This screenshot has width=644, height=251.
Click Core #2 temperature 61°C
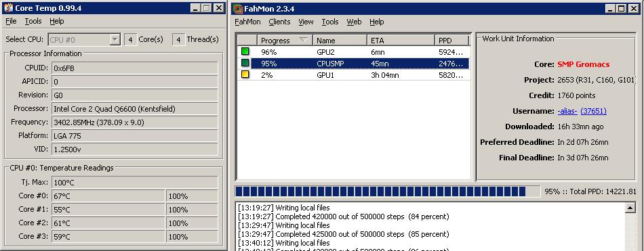(108, 223)
